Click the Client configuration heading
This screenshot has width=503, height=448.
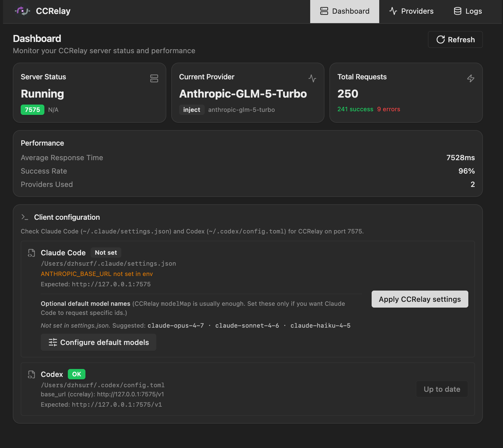pyautogui.click(x=67, y=217)
